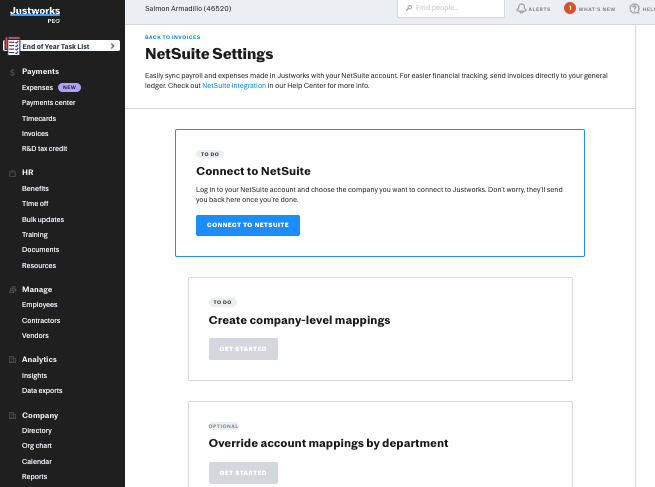Open Alerts bell icon

[x=521, y=8]
